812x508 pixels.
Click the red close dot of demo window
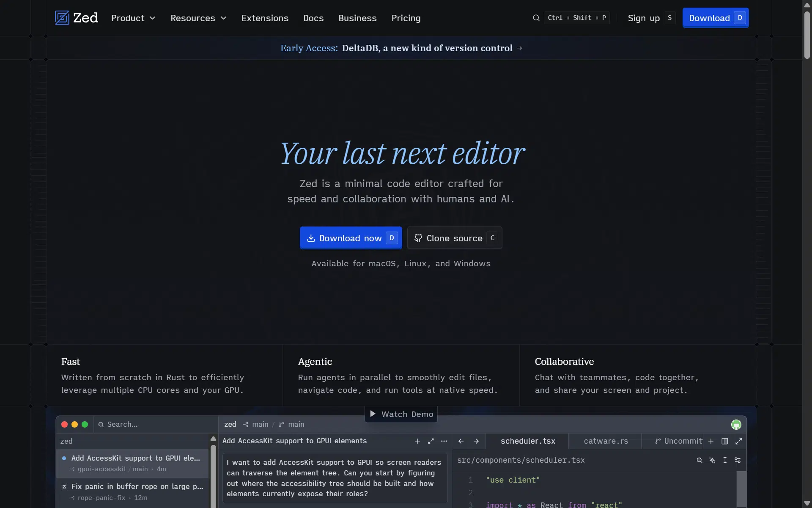[64, 425]
